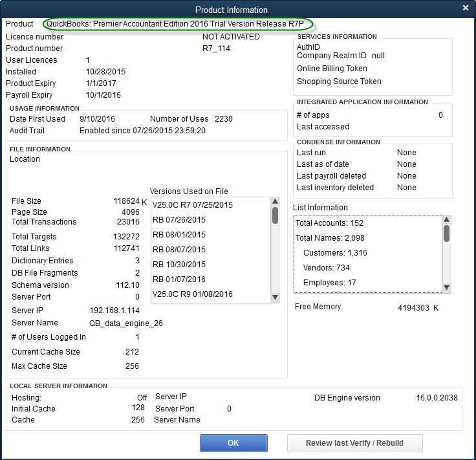
Task: Open Review last Verify / Rebuild
Action: [354, 443]
